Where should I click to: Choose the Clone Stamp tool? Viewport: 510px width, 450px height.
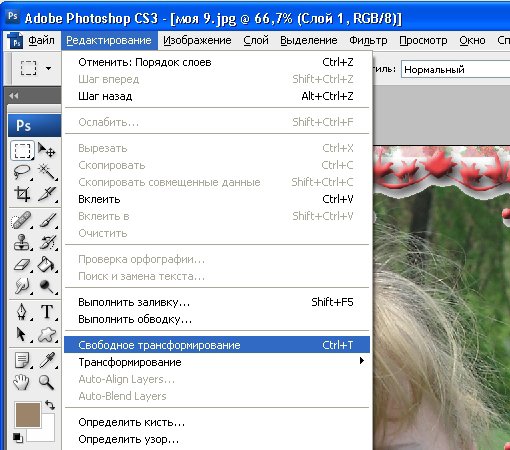22,242
